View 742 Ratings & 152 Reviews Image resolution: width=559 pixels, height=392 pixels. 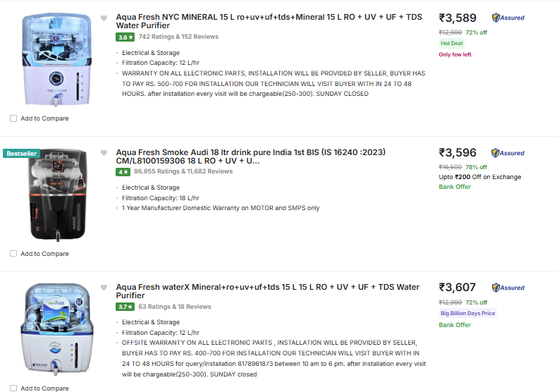pyautogui.click(x=178, y=37)
